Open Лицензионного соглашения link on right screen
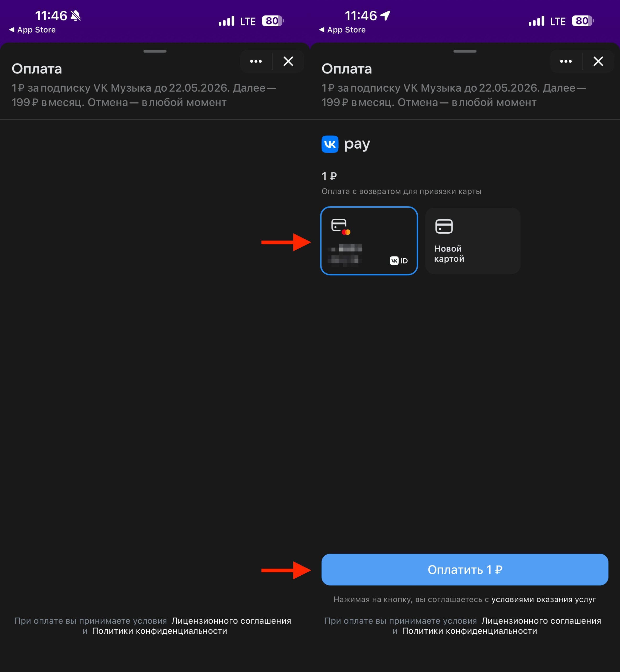620x672 pixels. [x=541, y=621]
